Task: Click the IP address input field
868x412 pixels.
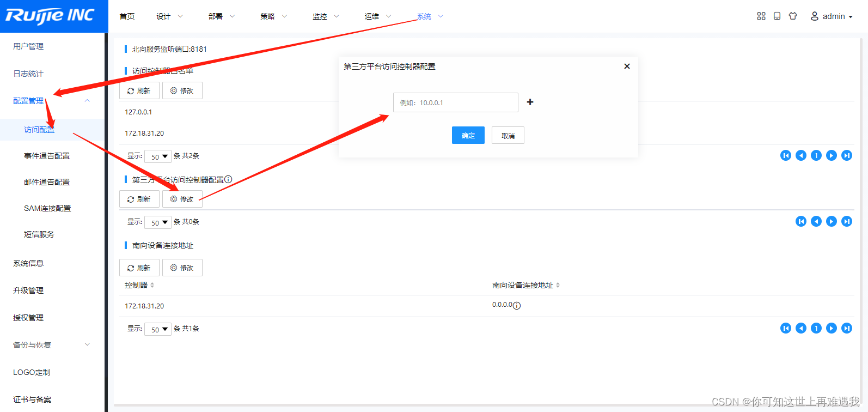Action: (456, 102)
